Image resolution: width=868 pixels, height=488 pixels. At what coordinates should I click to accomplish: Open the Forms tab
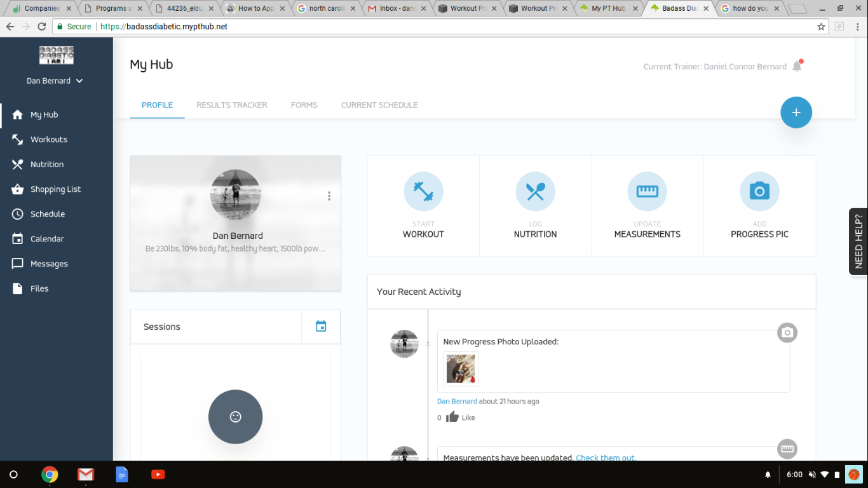point(304,105)
